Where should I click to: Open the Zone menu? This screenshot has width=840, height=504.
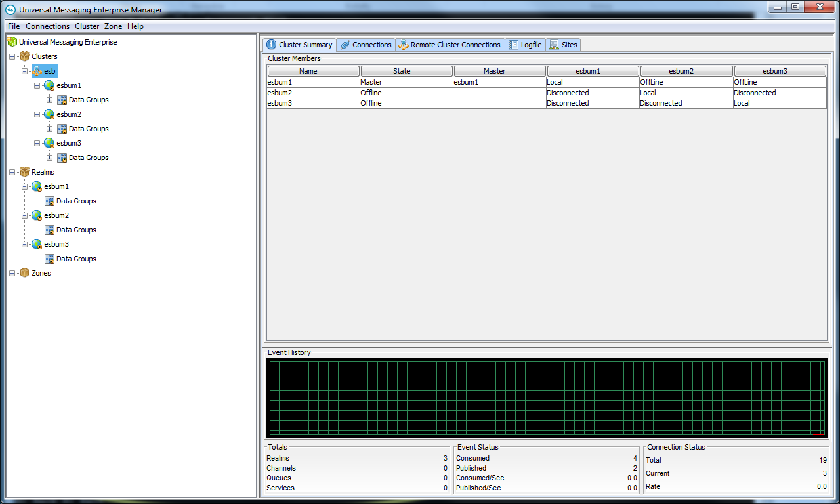[114, 26]
